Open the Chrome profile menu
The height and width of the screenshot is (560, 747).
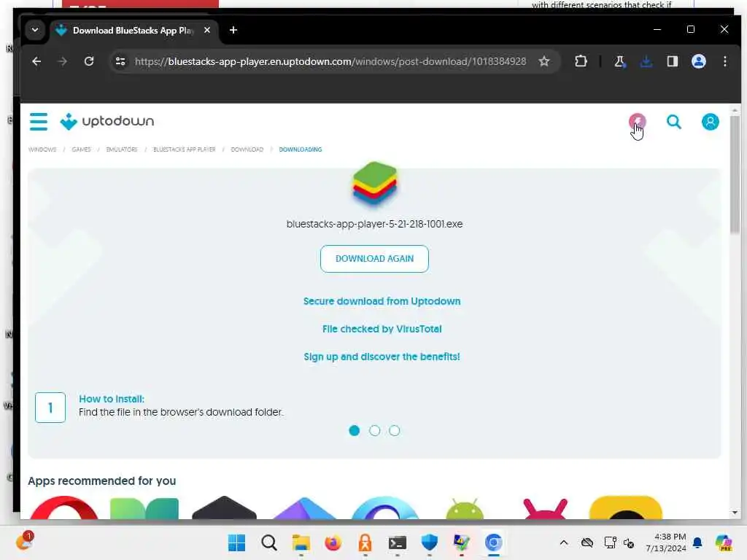(698, 61)
